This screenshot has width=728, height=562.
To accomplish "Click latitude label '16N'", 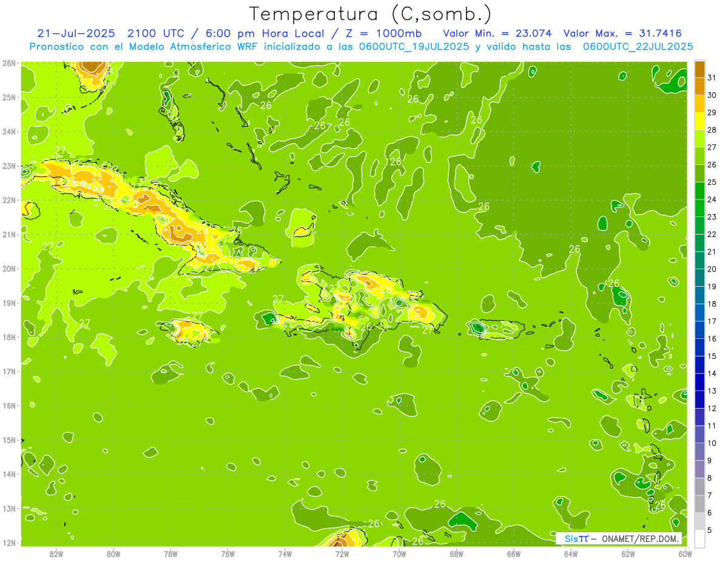I will click(9, 406).
